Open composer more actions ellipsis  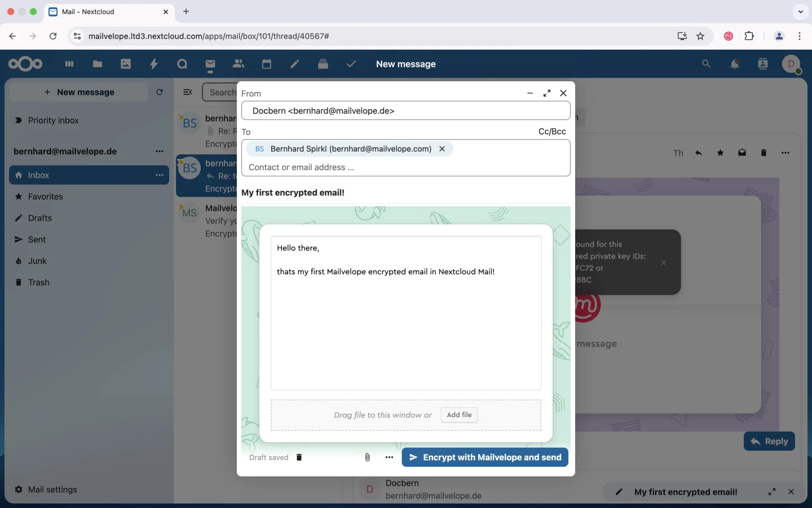point(389,457)
